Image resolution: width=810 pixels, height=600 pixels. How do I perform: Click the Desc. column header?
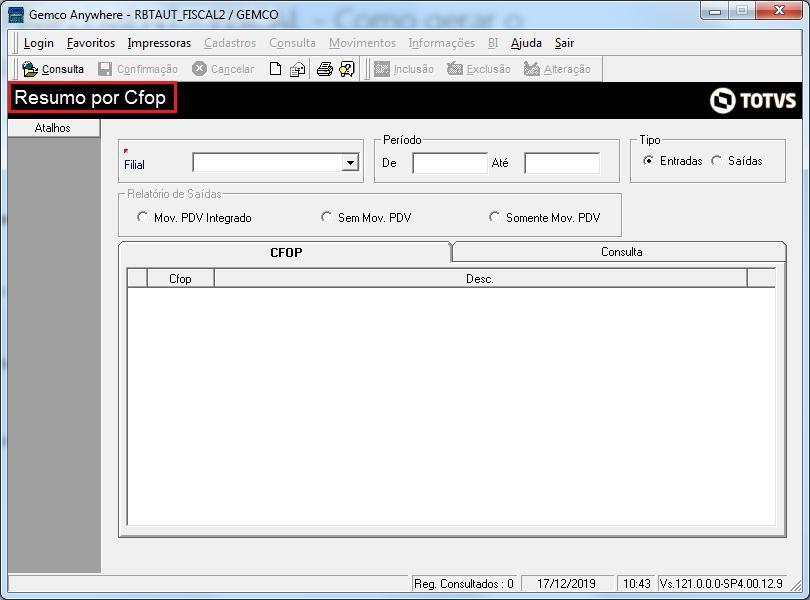(x=480, y=279)
